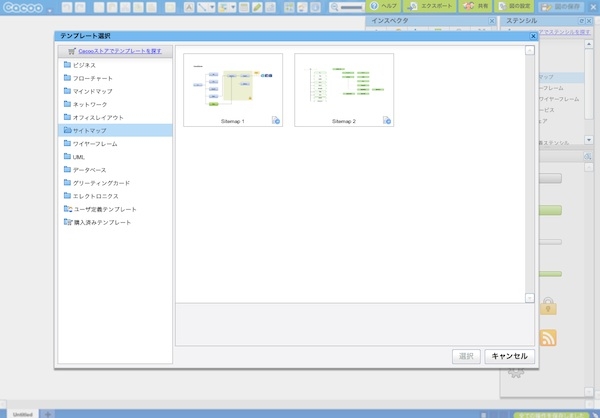
Task: Click the zoom out magnifier icon
Action: point(334,7)
